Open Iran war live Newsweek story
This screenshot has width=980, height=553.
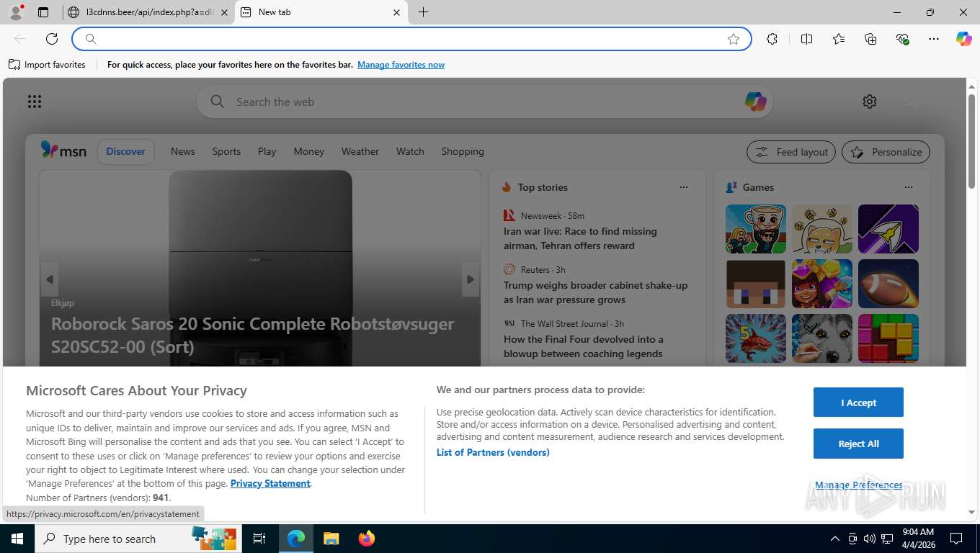point(580,238)
